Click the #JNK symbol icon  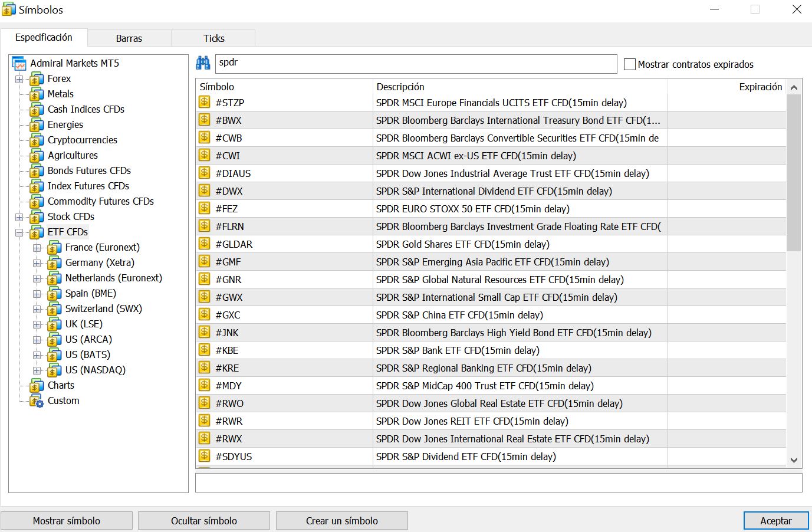(x=204, y=332)
